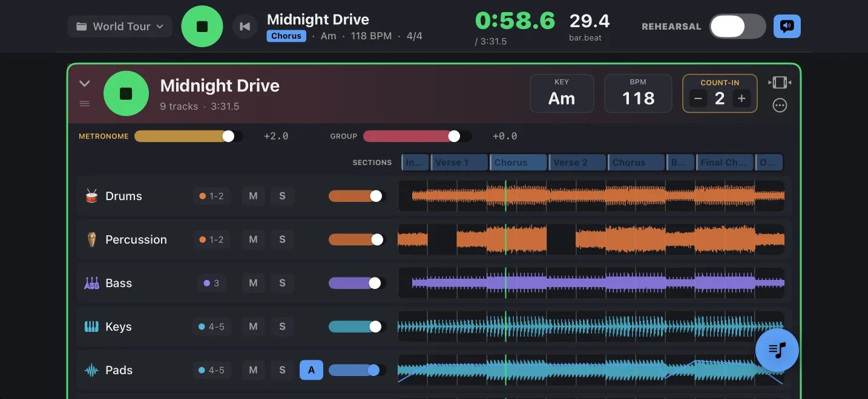The height and width of the screenshot is (399, 868).
Task: Mute the Drums track
Action: click(253, 196)
